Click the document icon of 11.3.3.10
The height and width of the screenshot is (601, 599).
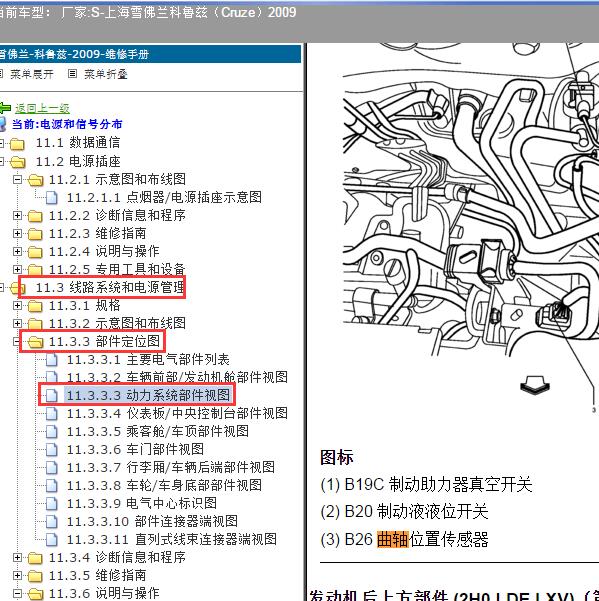(x=51, y=522)
